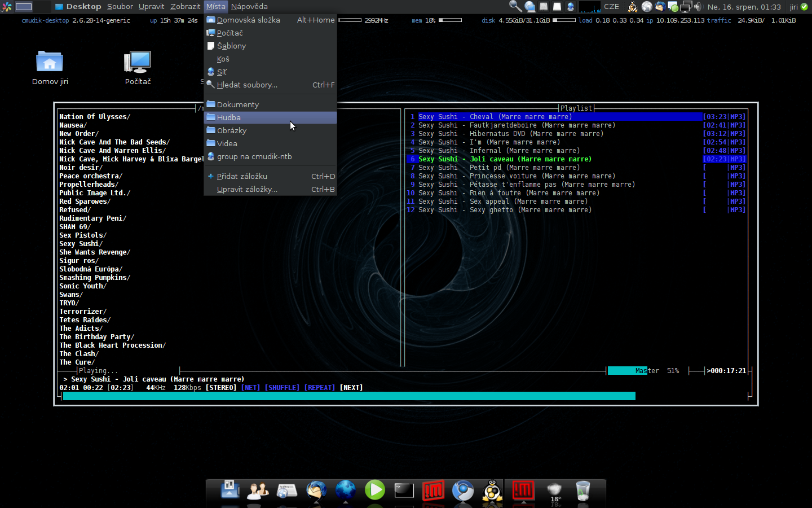812x508 pixels.
Task: Launch the blue globe web browser in dock
Action: (346, 490)
